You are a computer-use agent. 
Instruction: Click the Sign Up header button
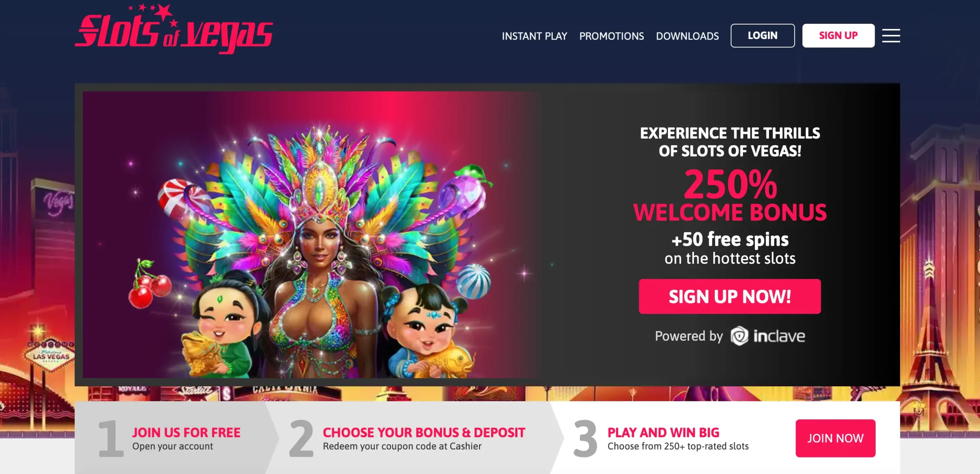[x=838, y=36]
